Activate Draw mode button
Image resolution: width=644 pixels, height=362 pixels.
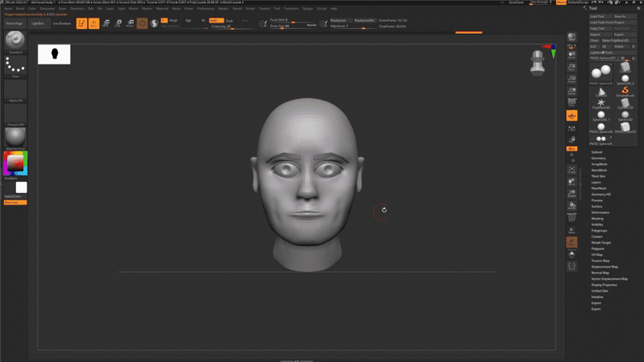pos(94,23)
